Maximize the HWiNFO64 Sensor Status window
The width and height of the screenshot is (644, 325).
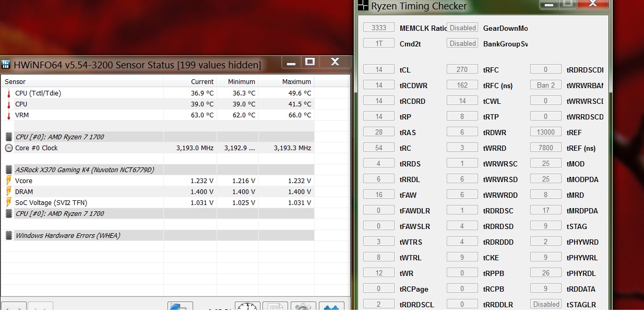click(x=309, y=62)
